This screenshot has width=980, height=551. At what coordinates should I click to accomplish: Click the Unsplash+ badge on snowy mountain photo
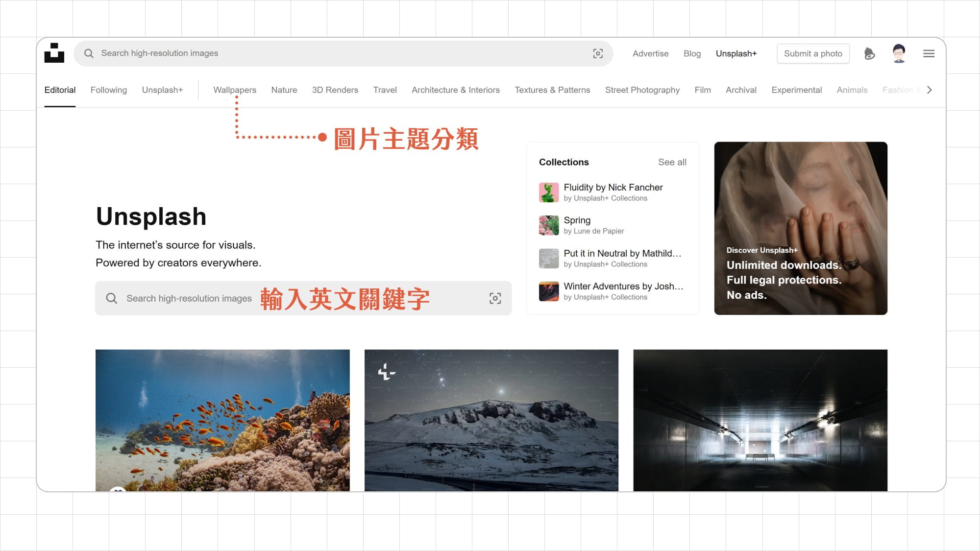[x=387, y=372]
